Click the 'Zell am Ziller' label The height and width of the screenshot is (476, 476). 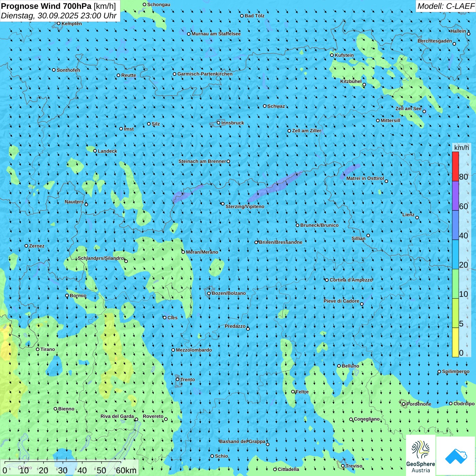(x=307, y=131)
